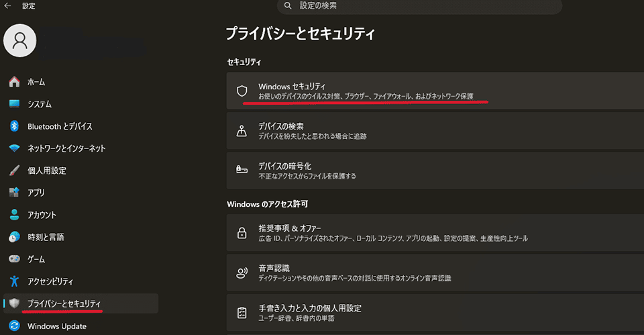Click the Bluetooth icon in sidebar
644x335 pixels.
(x=14, y=126)
